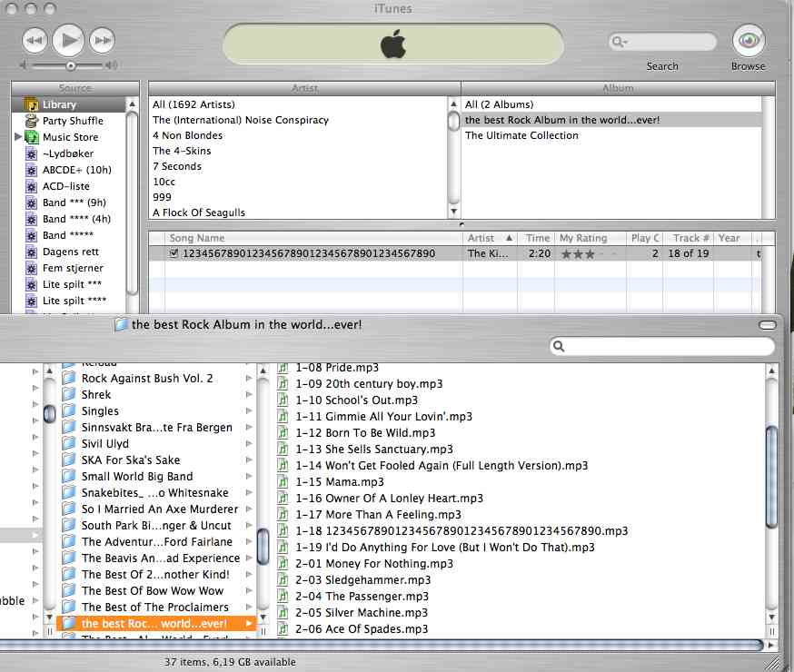Select file 1-12 Born To Be Wild.mp3

[365, 432]
